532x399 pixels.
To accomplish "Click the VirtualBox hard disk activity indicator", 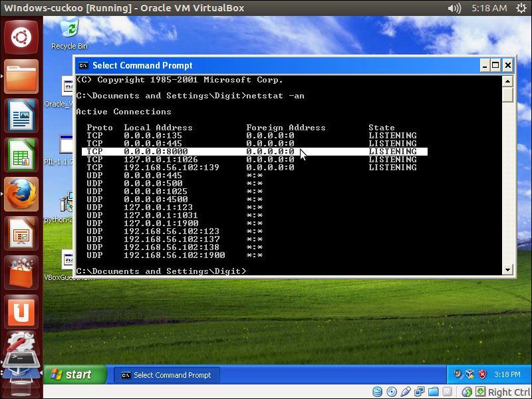I will [377, 392].
